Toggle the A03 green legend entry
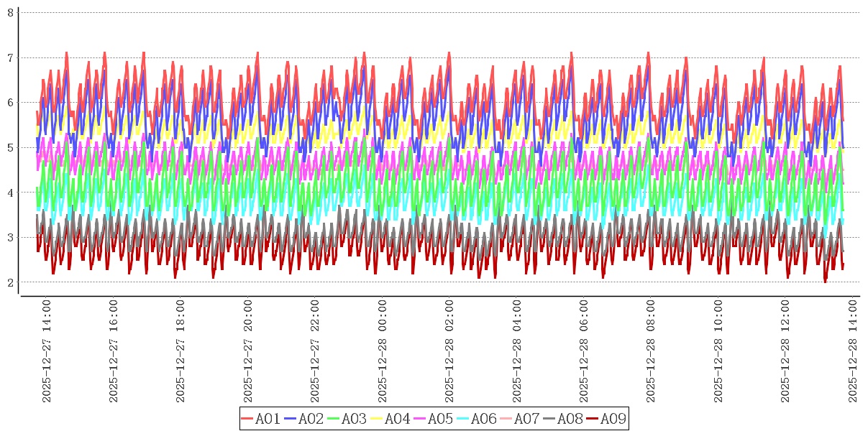868x431 pixels. click(347, 419)
